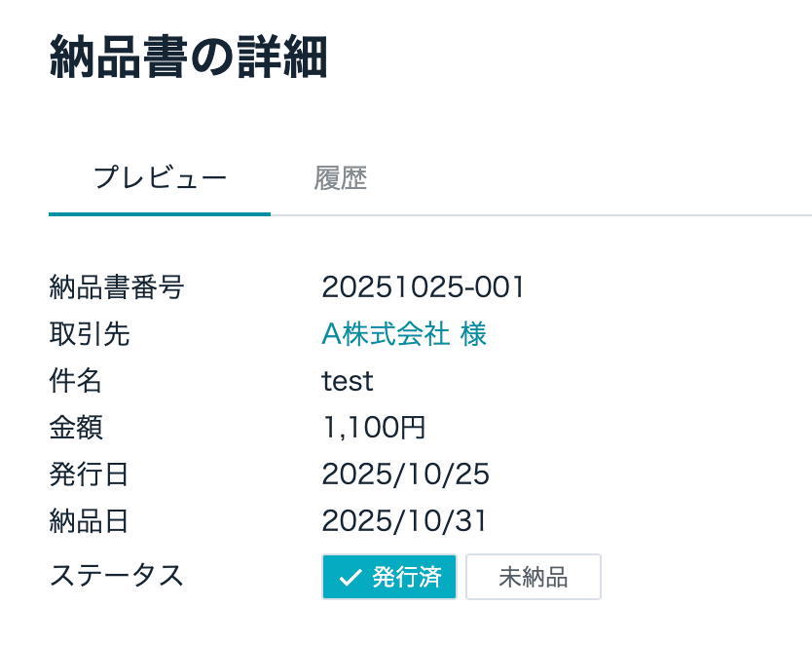
Task: Toggle the 発行済 status button
Action: click(x=389, y=577)
